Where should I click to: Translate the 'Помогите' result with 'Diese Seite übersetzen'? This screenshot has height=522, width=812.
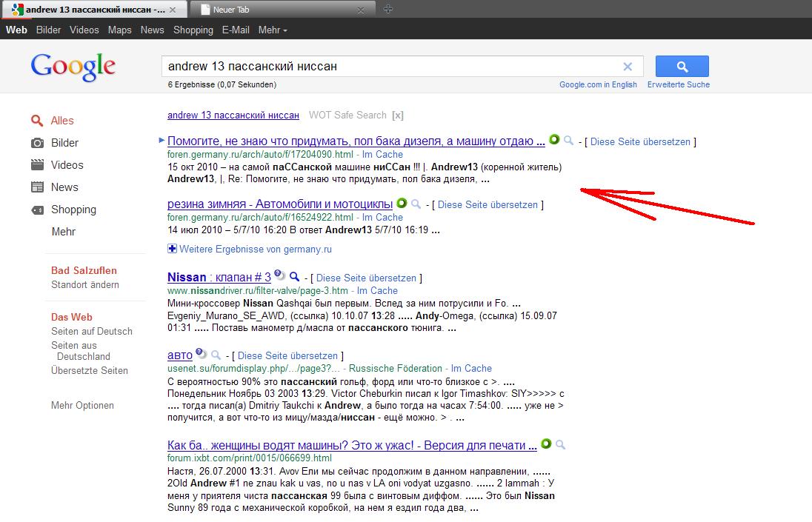pos(640,141)
